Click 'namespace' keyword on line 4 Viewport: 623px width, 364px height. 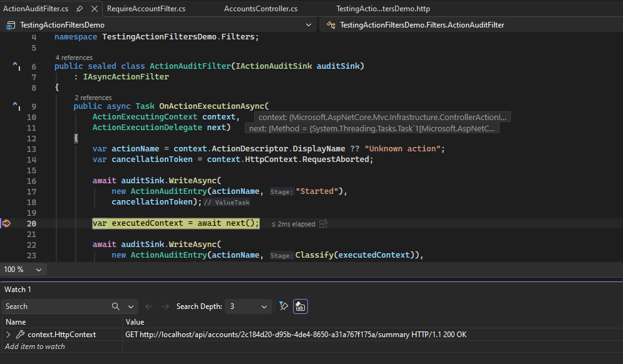click(x=76, y=36)
